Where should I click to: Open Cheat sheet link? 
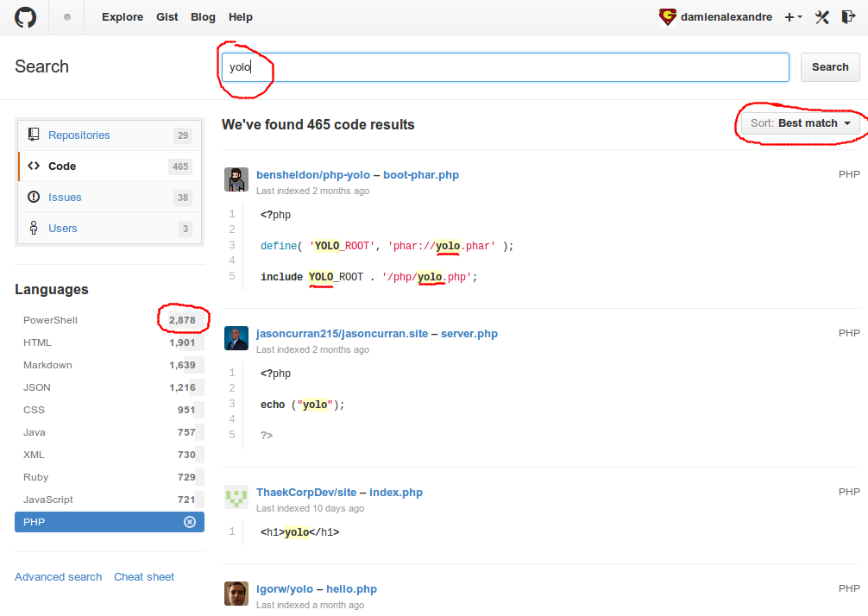tap(144, 576)
